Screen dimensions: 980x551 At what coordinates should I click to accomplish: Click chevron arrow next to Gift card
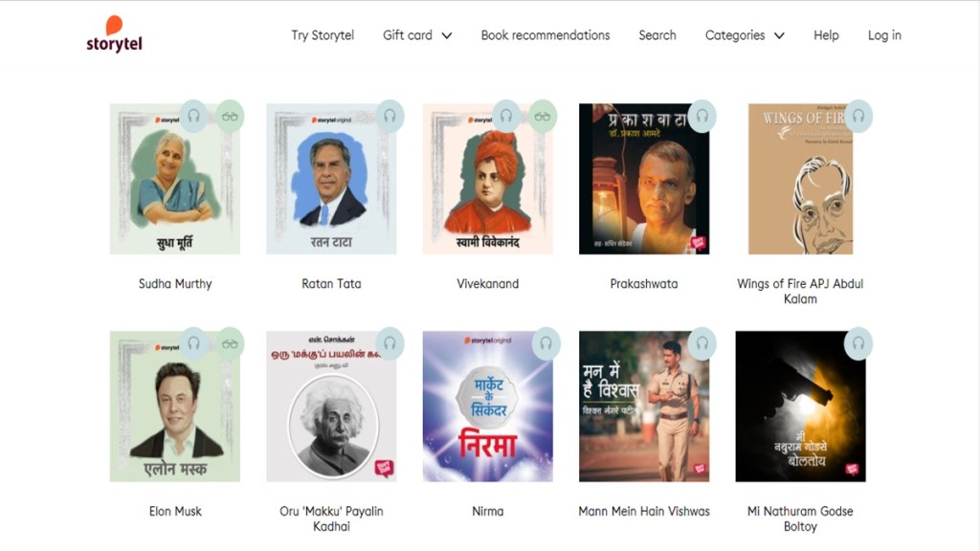(447, 36)
